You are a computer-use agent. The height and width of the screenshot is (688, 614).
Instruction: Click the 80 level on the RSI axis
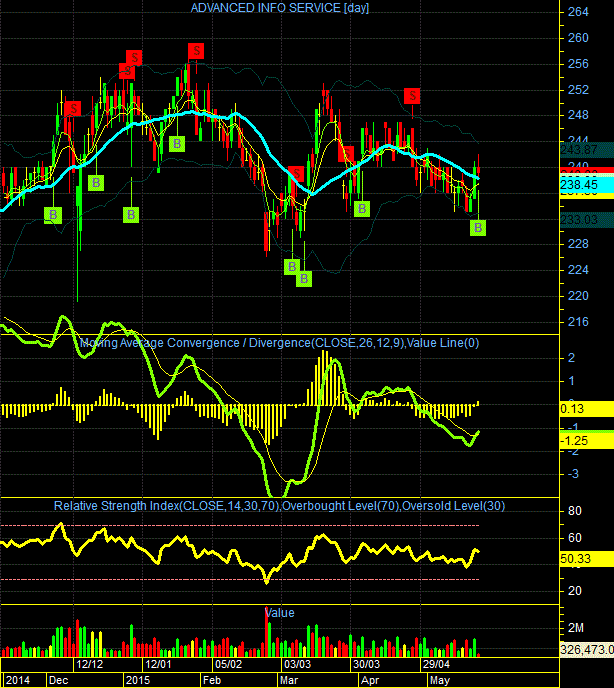click(x=575, y=511)
